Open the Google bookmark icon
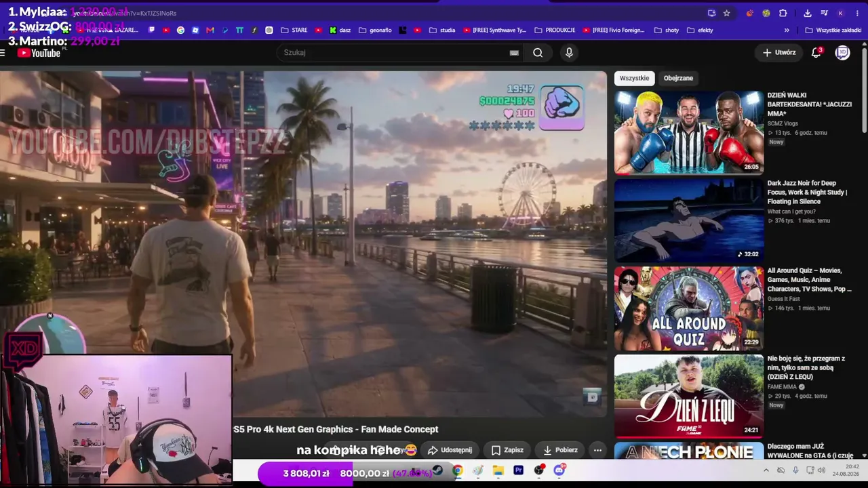Screen dimensions: 868x488 pyautogui.click(x=180, y=30)
